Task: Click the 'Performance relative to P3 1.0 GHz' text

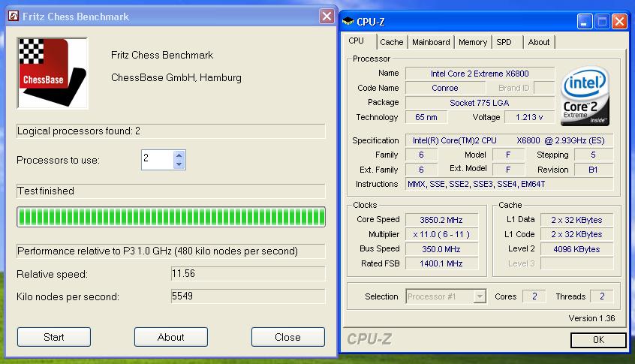Action: coord(158,251)
